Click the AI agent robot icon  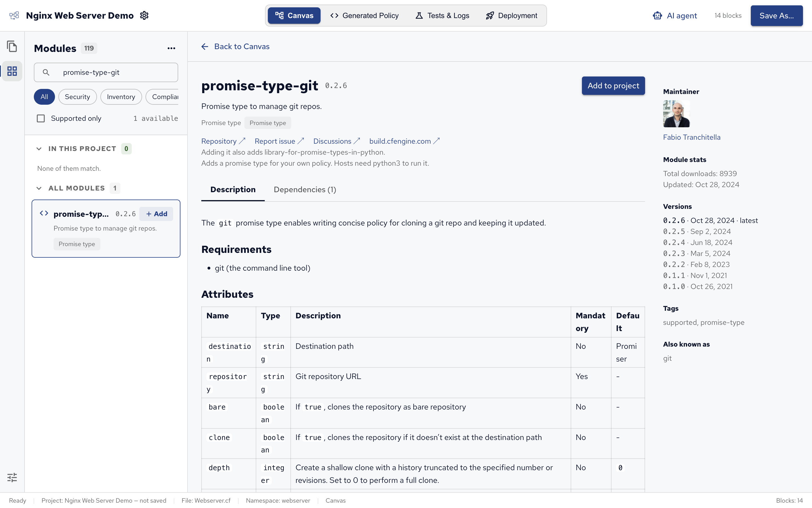657,16
